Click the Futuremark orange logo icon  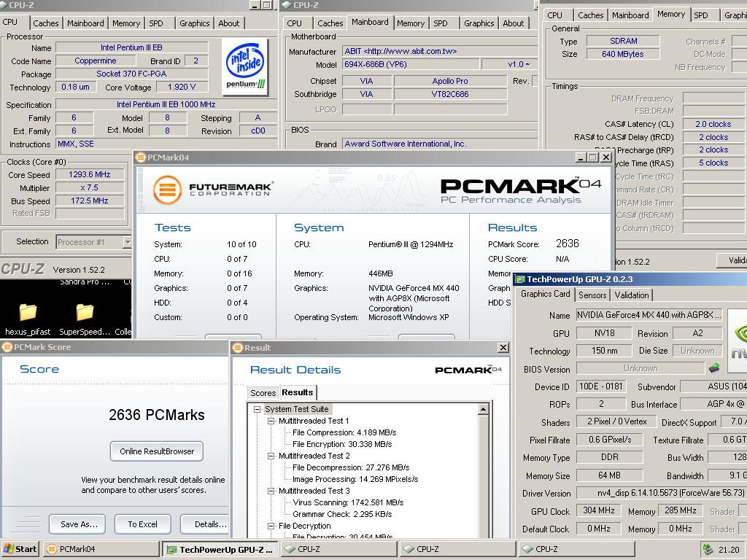point(167,190)
